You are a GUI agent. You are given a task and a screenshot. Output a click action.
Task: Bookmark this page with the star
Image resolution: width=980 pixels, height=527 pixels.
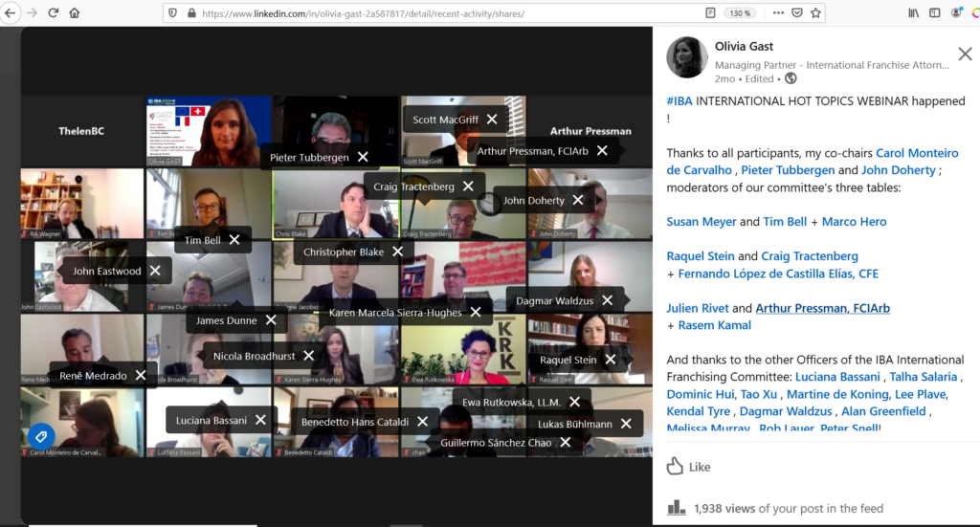point(815,12)
